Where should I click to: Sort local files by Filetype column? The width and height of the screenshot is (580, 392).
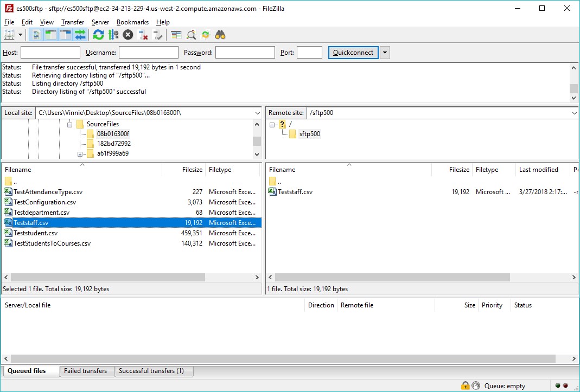click(233, 170)
